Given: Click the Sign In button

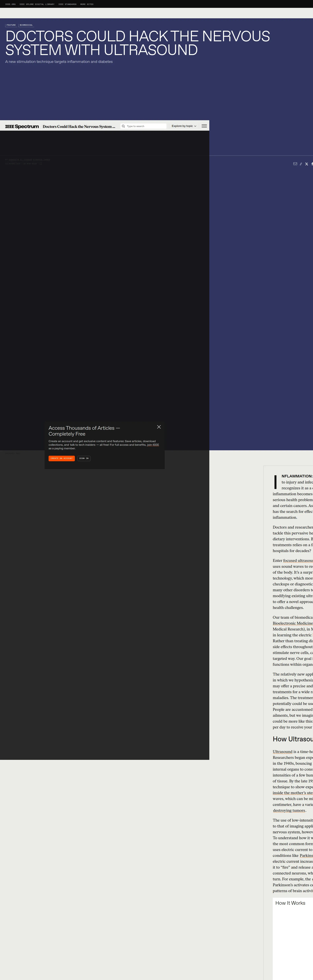Looking at the screenshot, I should point(84,458).
